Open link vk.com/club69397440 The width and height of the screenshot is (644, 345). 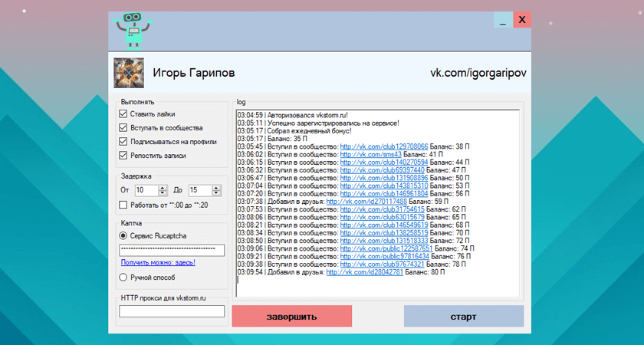[x=383, y=170]
